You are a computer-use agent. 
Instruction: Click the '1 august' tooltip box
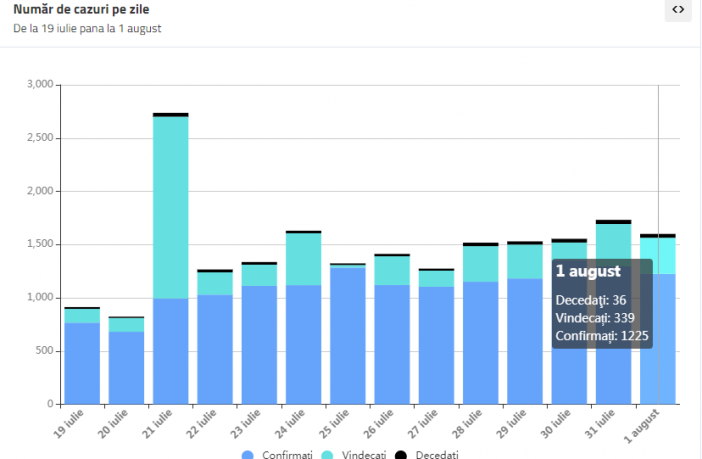602,303
